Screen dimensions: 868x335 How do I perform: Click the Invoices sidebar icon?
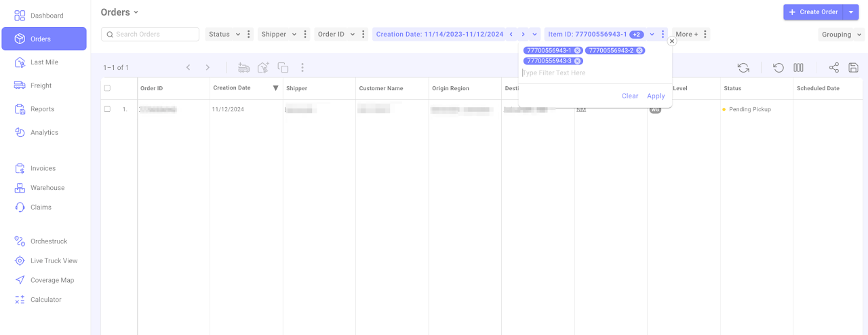tap(20, 168)
